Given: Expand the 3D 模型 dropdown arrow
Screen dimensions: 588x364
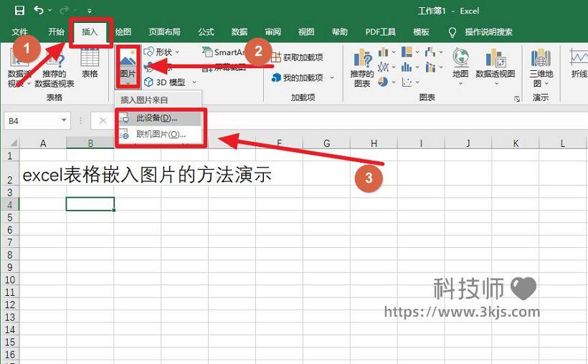Looking at the screenshot, I should pyautogui.click(x=194, y=82).
